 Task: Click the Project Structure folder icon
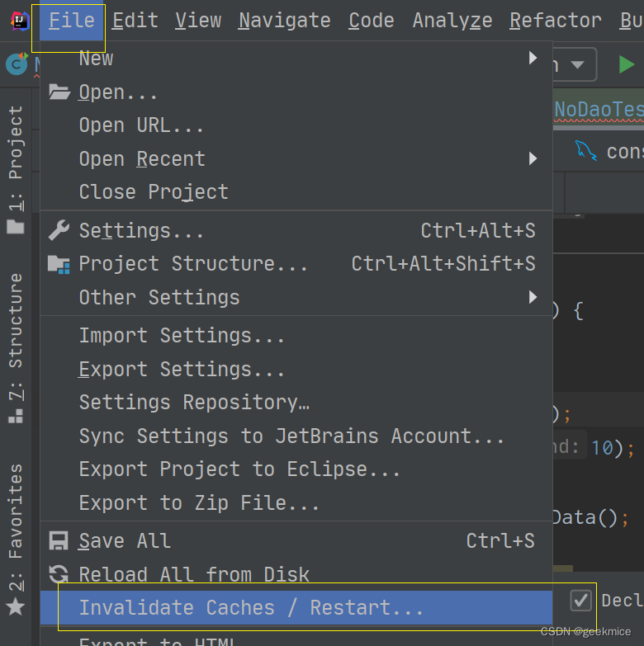pyautogui.click(x=59, y=264)
